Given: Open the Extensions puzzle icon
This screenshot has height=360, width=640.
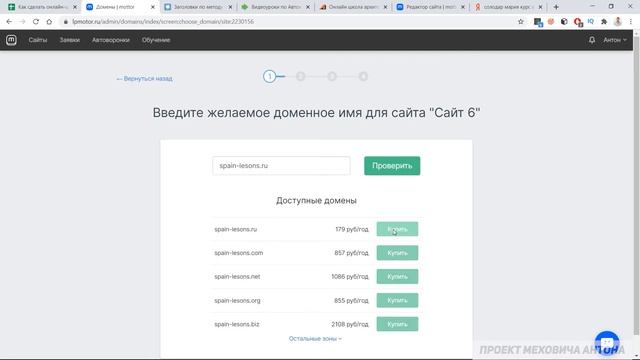Looking at the screenshot, I should (x=604, y=22).
